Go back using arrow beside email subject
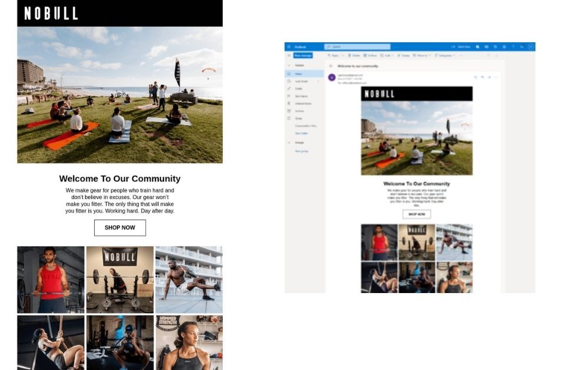Screen dimensions: 588x370 click(331, 66)
